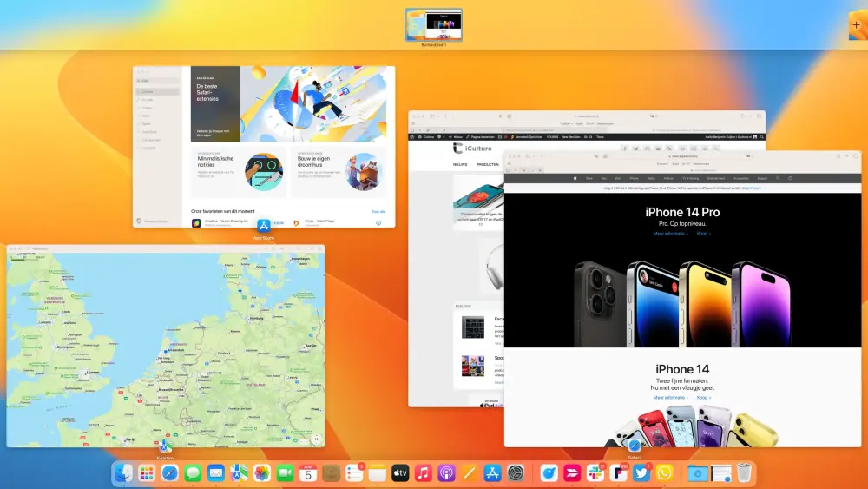Open Photos app in the dock
Viewport: 868px width, 489px height.
(x=262, y=473)
